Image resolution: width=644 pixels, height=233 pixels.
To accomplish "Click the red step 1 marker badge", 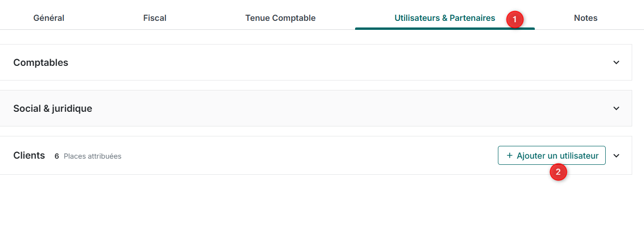I will coord(514,20).
